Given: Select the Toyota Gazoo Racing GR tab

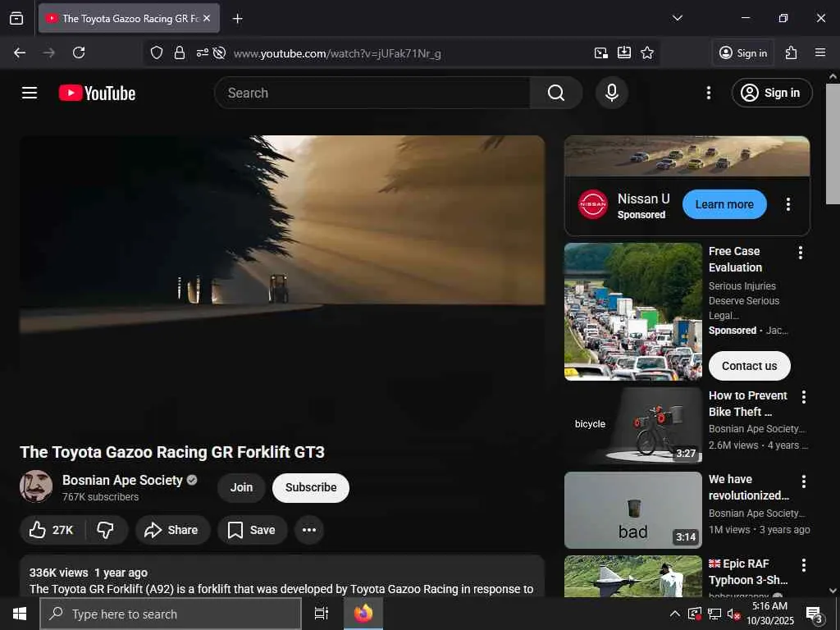Looking at the screenshot, I should click(x=129, y=19).
